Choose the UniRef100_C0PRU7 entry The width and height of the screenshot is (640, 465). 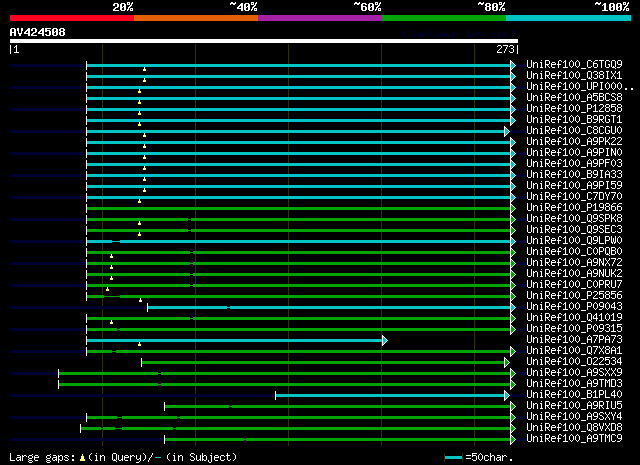[x=574, y=285]
